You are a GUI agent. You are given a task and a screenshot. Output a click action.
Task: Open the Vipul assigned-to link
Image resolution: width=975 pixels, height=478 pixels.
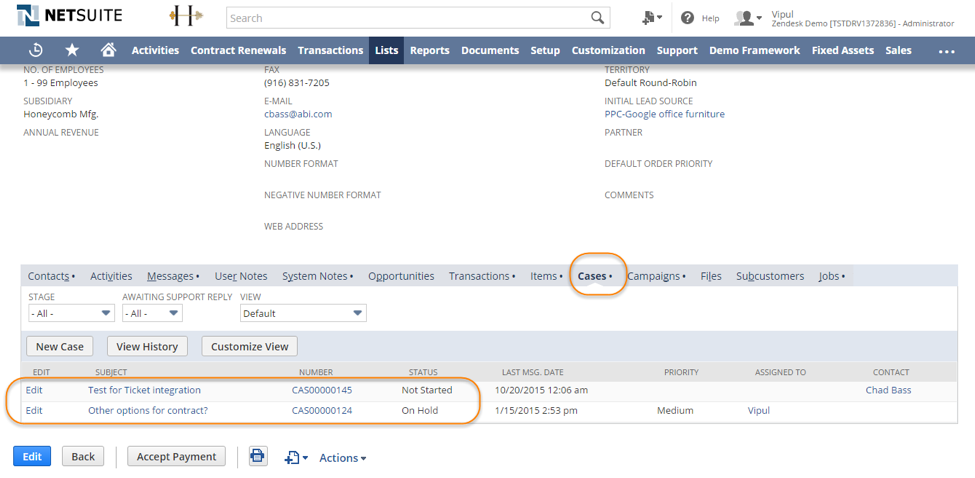pos(758,410)
